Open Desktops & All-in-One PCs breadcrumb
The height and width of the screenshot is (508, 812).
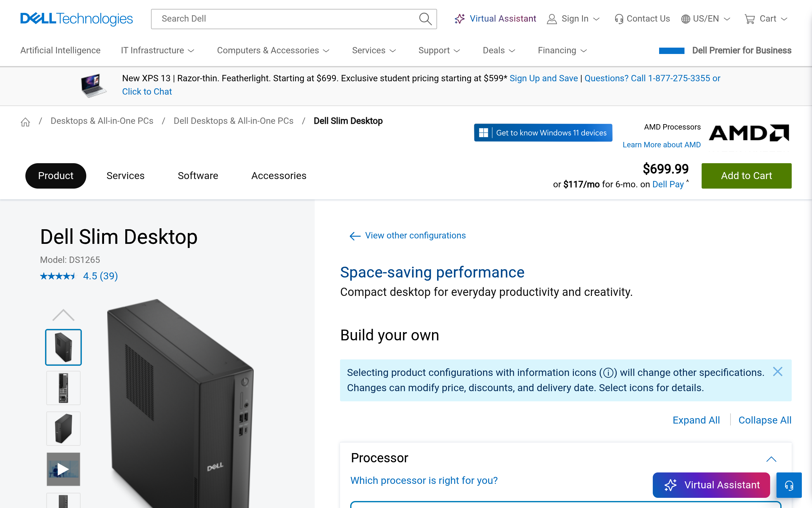pyautogui.click(x=102, y=121)
